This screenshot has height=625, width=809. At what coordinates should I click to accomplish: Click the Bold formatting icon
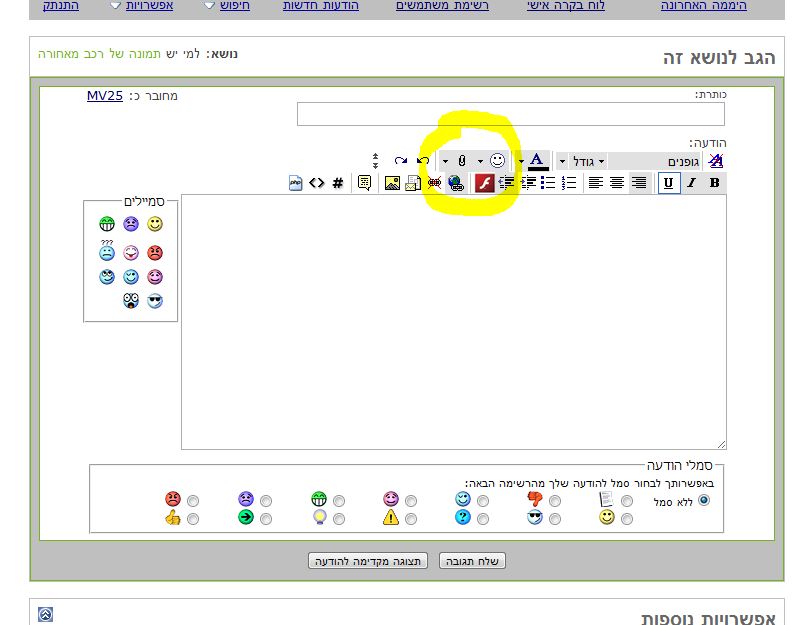(714, 183)
